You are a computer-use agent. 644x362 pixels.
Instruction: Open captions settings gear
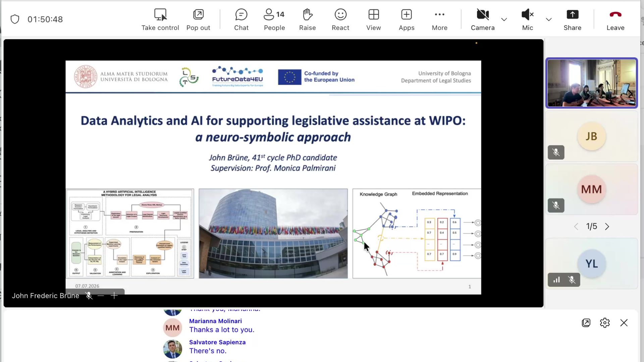click(x=605, y=323)
